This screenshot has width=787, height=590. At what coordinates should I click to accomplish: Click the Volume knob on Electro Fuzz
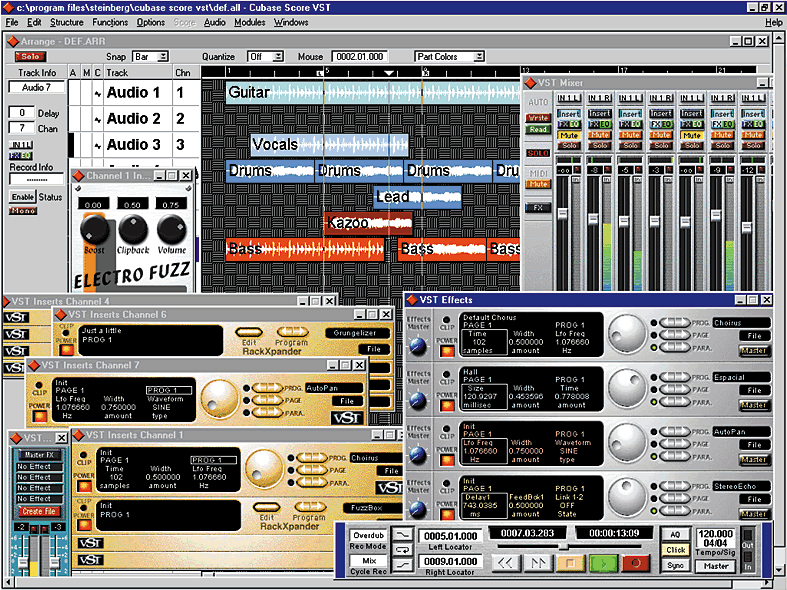[x=172, y=229]
